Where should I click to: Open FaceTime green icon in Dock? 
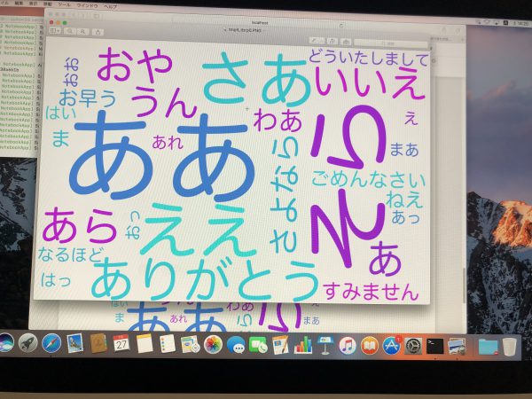click(258, 345)
